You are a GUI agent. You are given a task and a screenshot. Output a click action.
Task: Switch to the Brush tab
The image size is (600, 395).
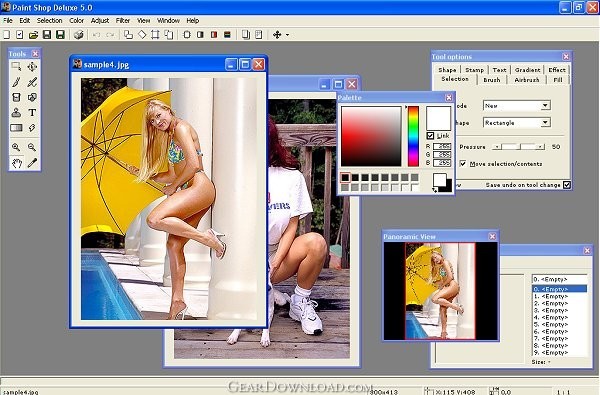point(492,80)
